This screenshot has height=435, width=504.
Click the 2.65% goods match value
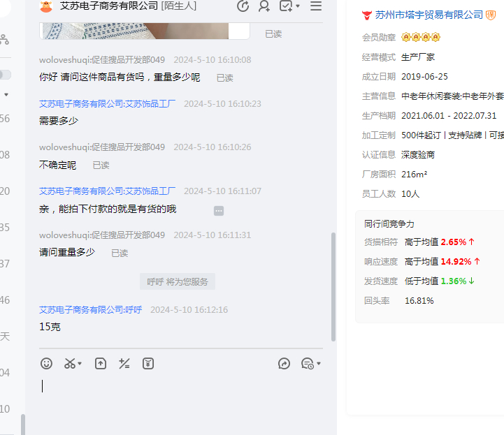coord(454,242)
